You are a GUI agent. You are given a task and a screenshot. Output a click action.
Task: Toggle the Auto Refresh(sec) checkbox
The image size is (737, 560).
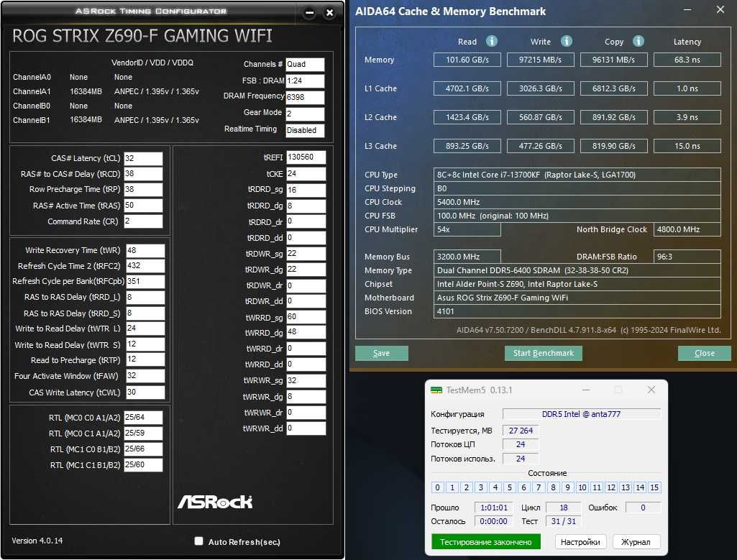(199, 541)
